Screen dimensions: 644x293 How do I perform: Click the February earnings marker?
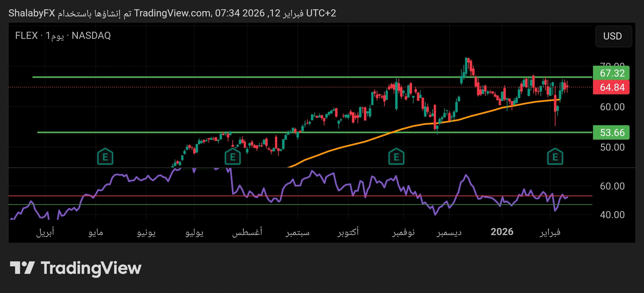[555, 157]
